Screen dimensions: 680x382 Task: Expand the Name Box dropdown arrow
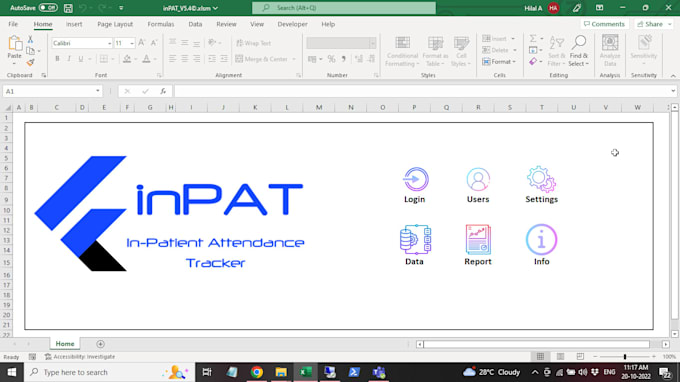coord(98,91)
